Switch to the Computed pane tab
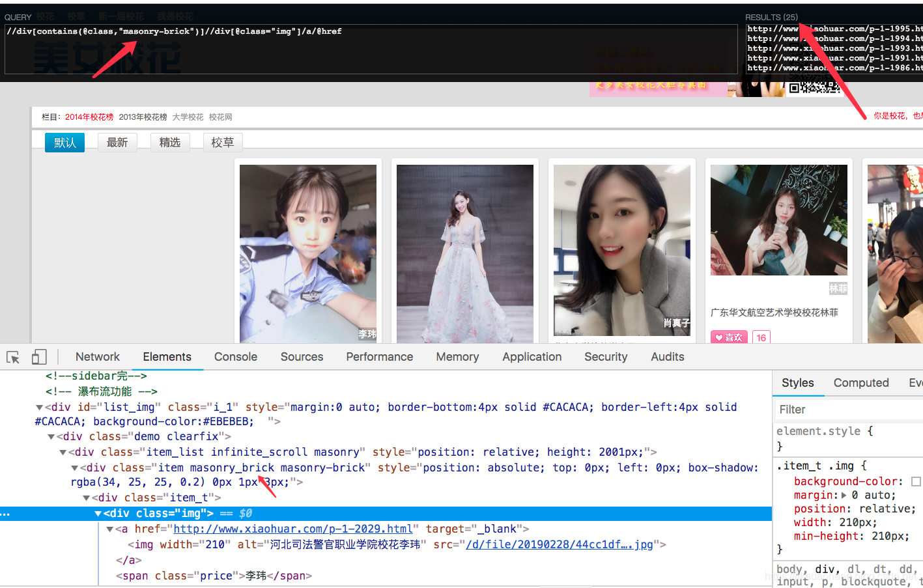Screen dimensions: 923x588 coord(861,383)
